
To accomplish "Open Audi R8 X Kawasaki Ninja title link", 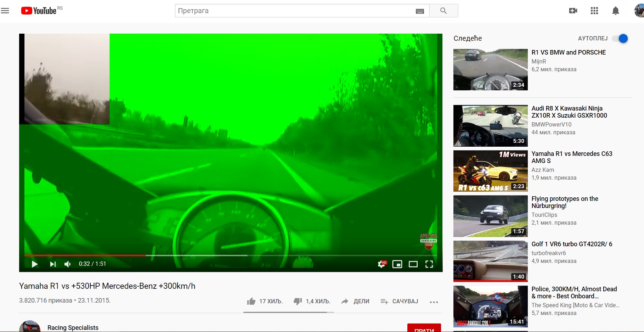I will pos(569,112).
